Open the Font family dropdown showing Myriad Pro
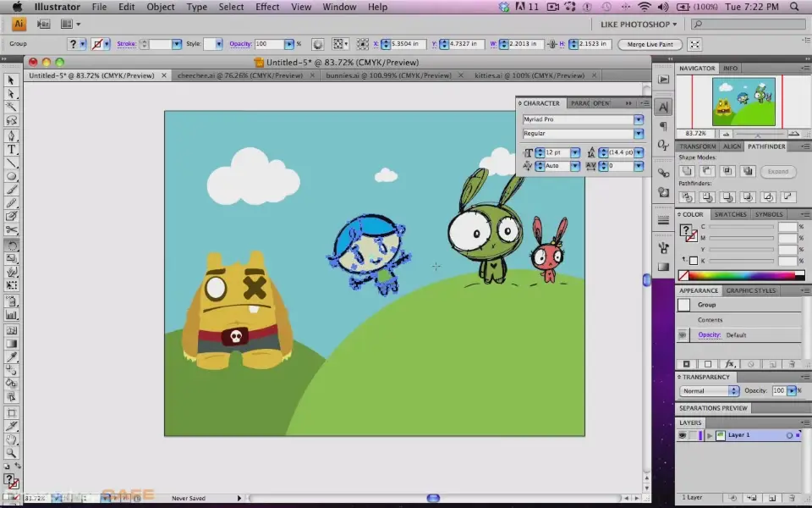This screenshot has height=508, width=812. point(638,119)
